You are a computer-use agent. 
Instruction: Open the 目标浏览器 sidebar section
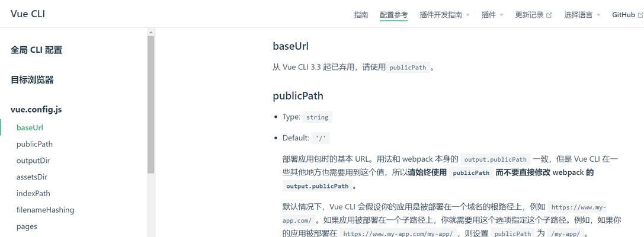click(32, 79)
